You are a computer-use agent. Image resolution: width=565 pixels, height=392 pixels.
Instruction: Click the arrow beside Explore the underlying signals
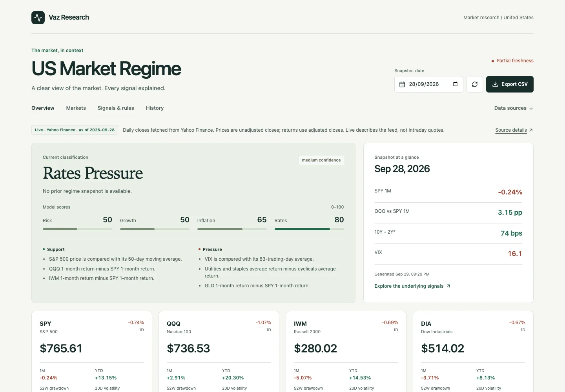[448, 286]
